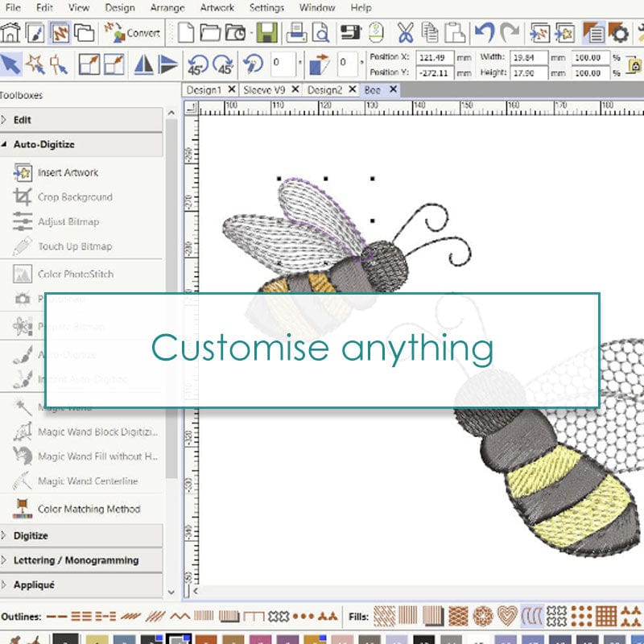This screenshot has height=644, width=644.
Task: Collapse the Auto-Digitize toolbox
Action: click(x=44, y=145)
